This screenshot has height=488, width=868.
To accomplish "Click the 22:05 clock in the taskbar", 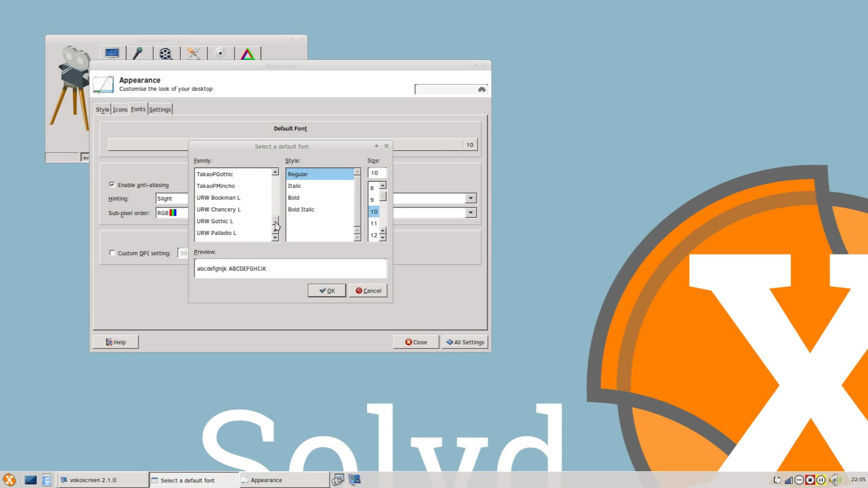I will coord(858,480).
